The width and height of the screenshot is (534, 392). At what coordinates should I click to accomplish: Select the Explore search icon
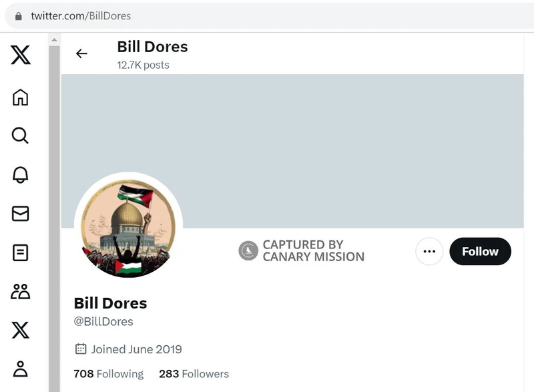(20, 136)
